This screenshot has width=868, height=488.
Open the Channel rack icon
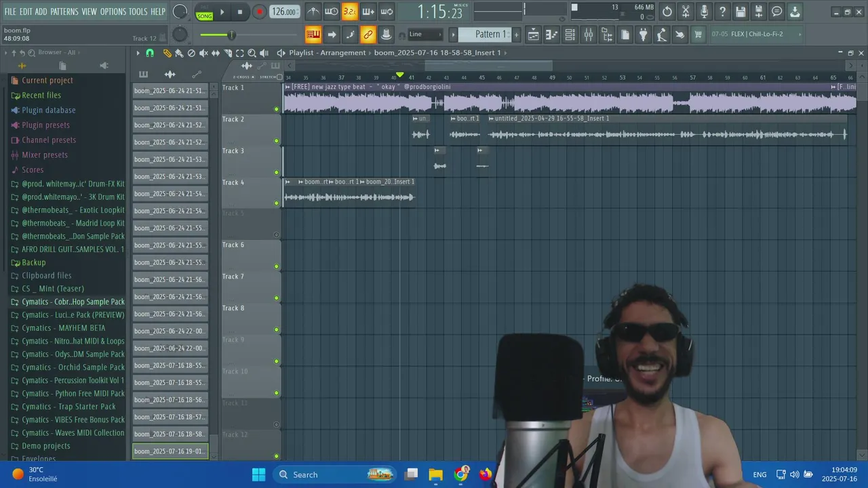[x=570, y=35]
